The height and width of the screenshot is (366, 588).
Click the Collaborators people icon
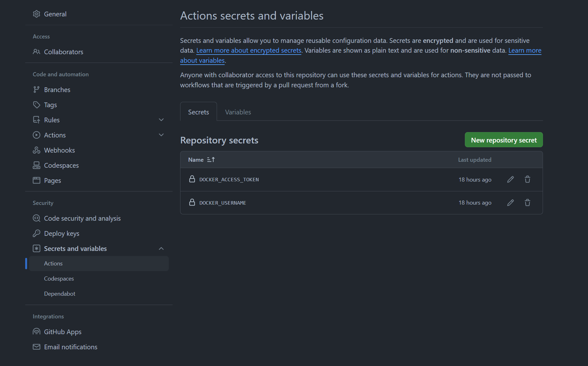coord(37,52)
